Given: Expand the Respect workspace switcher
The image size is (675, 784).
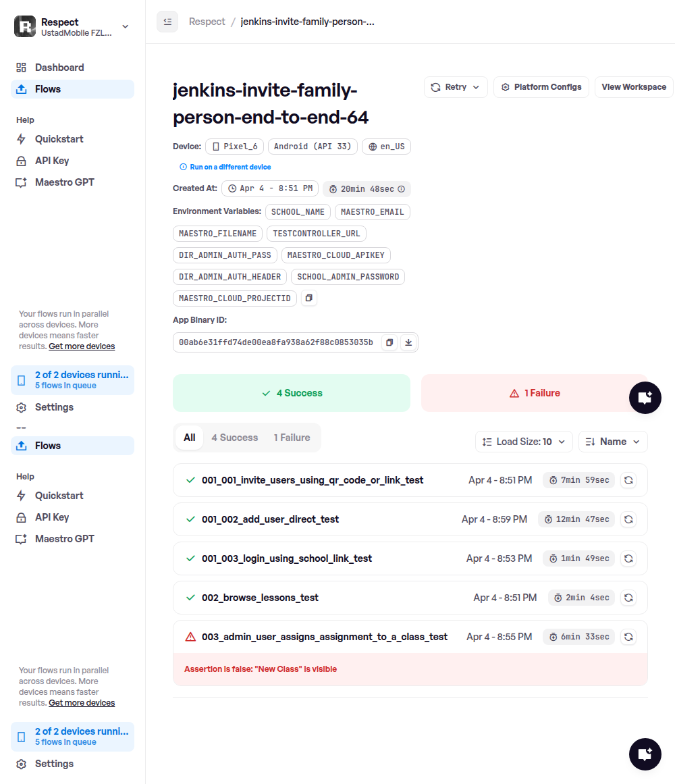Looking at the screenshot, I should pyautogui.click(x=125, y=26).
